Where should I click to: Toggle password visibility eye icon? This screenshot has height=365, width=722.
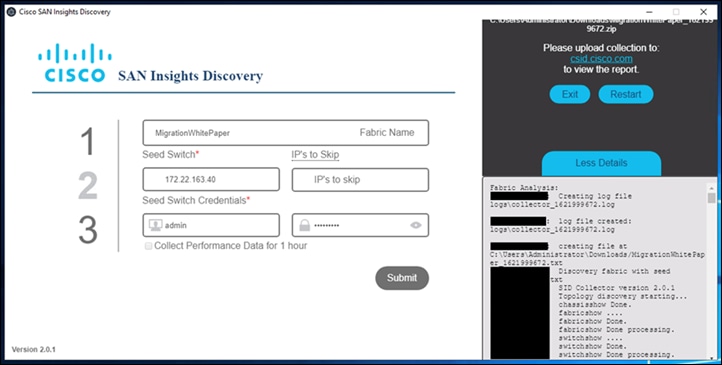coord(416,225)
